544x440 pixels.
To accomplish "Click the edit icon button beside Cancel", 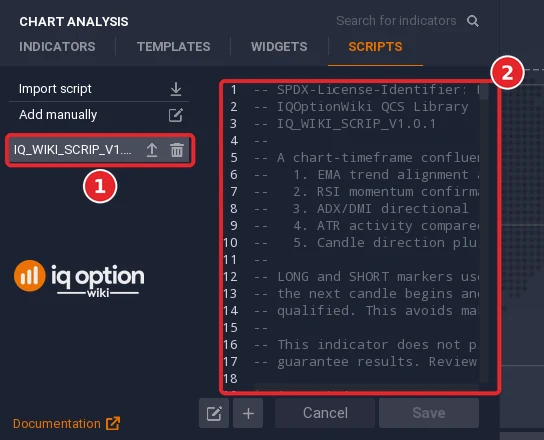I will [x=214, y=413].
